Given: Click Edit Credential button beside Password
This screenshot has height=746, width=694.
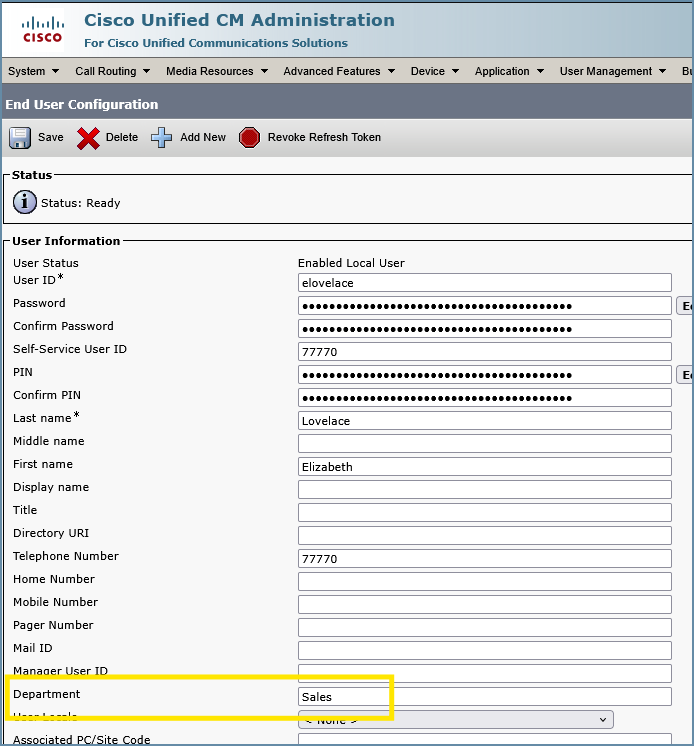Looking at the screenshot, I should [684, 306].
